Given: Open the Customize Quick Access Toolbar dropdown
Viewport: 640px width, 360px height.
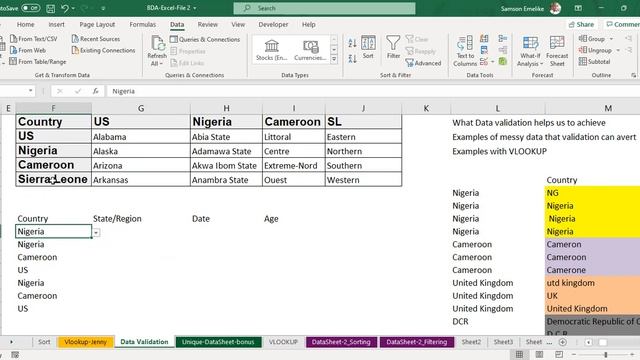Looking at the screenshot, I should coord(103,8).
